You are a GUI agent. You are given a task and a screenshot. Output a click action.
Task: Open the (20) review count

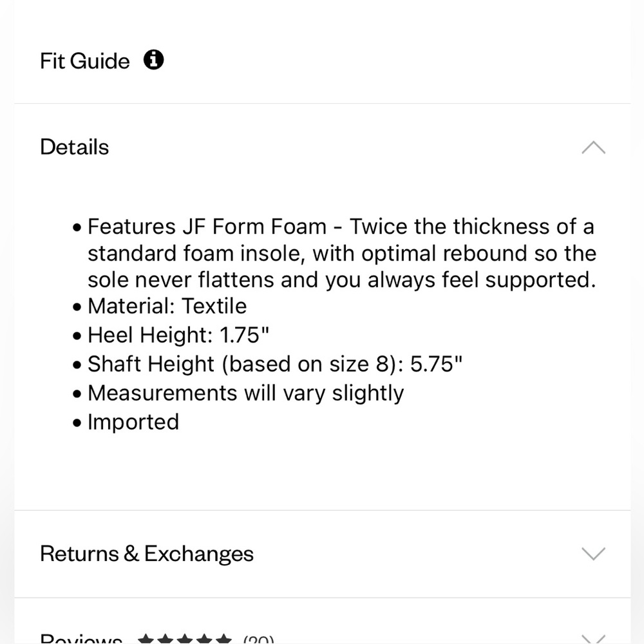click(258, 639)
